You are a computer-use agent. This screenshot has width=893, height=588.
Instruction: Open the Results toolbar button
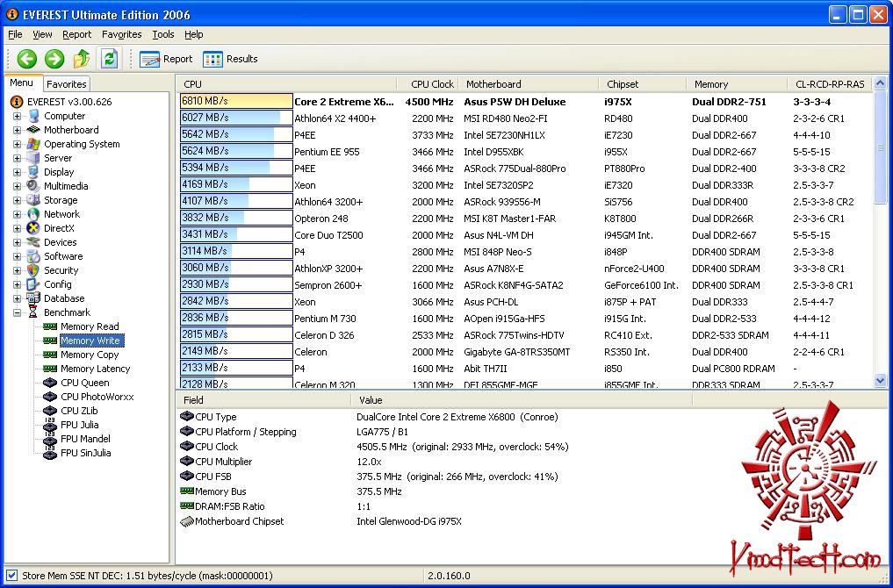(x=230, y=59)
